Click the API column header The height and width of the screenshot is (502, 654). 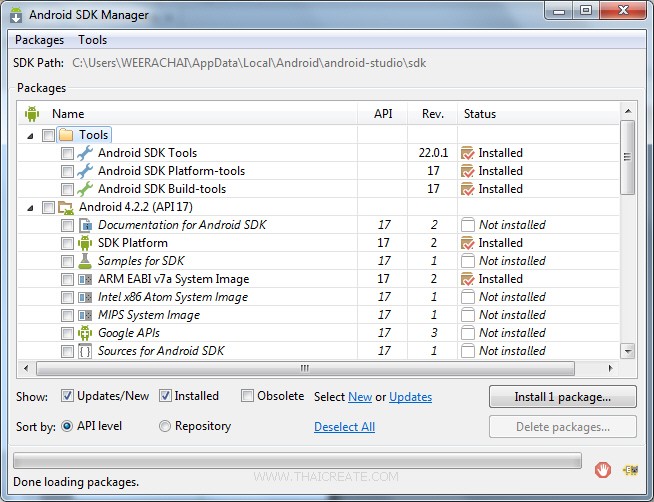[x=383, y=114]
